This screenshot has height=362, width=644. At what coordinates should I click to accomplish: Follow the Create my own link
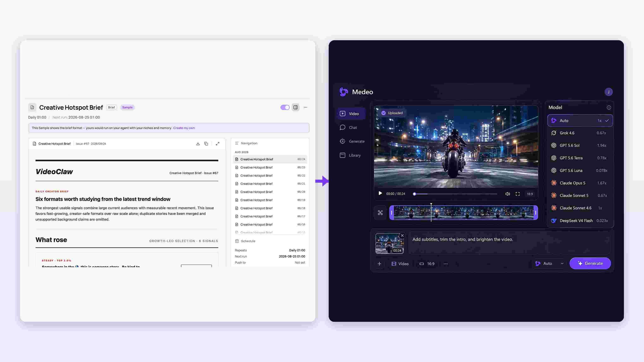tap(184, 128)
